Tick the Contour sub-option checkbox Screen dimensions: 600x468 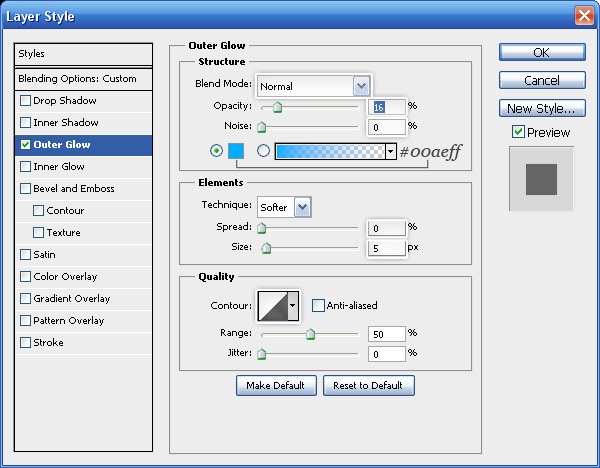click(39, 210)
